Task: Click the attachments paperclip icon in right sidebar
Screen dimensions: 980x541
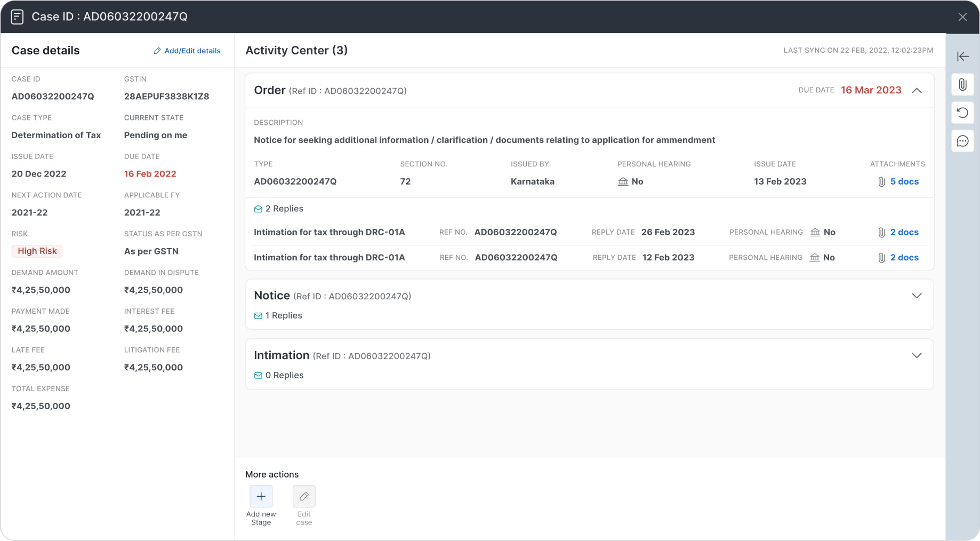Action: click(x=962, y=84)
